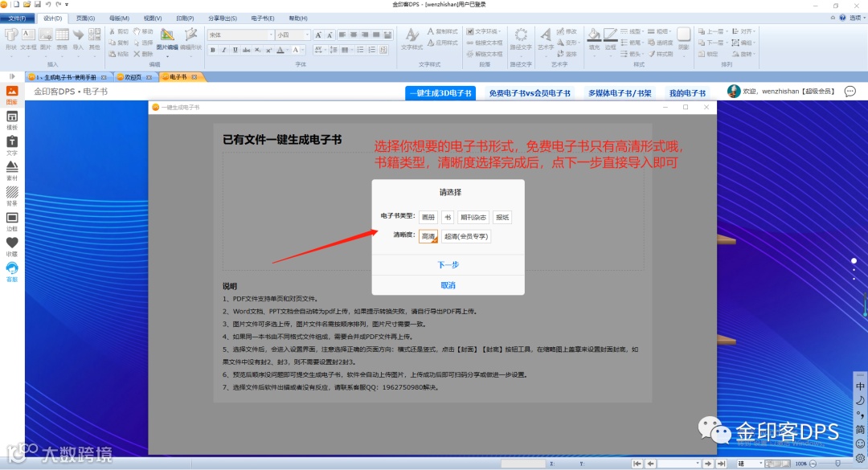The width and height of the screenshot is (868, 470).
Task: Toggle strikethrough text formatting
Action: 247,50
